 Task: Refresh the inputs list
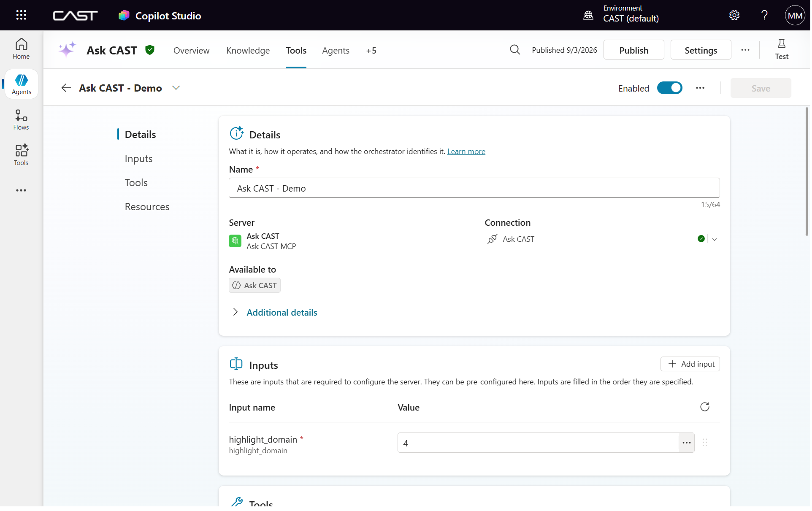click(x=705, y=407)
